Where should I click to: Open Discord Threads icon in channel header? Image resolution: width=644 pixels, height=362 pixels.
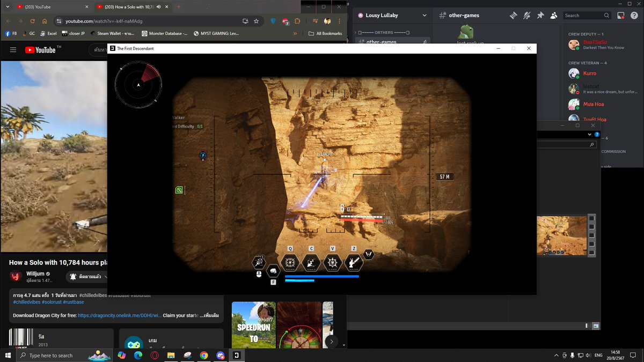pos(514,16)
